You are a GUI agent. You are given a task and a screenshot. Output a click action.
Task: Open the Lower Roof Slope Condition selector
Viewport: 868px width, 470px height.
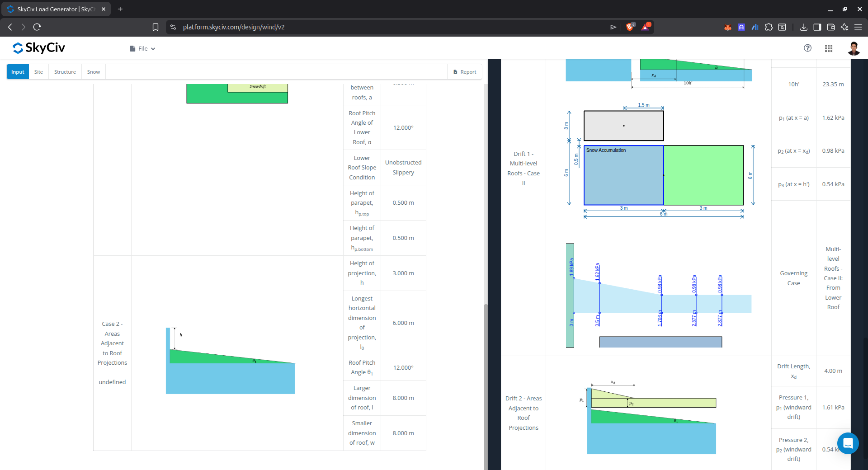point(403,168)
